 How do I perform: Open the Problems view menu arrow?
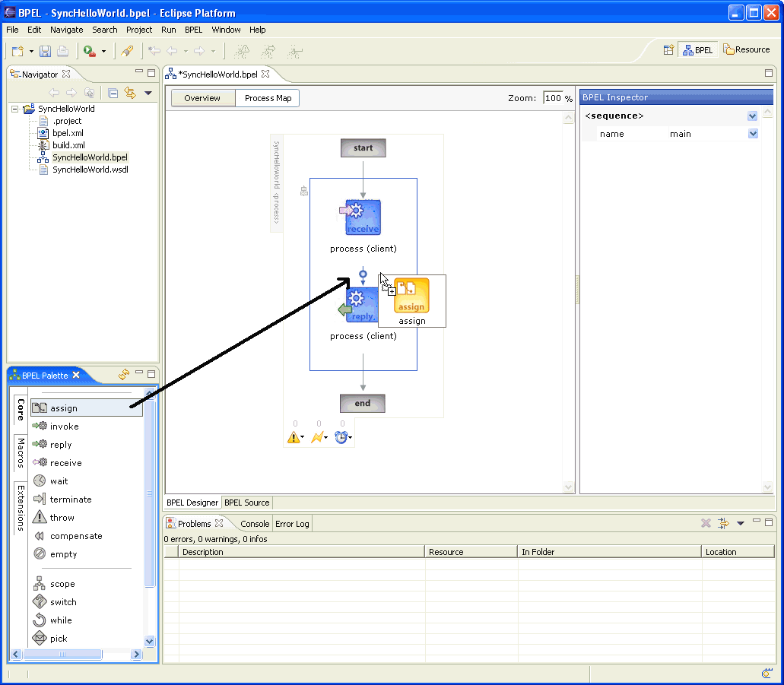[x=741, y=523]
